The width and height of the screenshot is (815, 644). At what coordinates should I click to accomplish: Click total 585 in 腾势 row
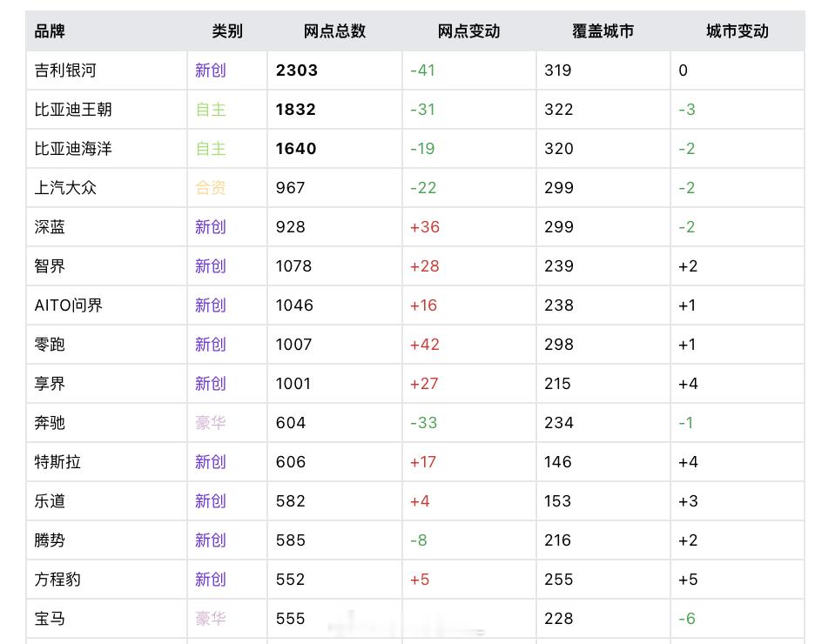pos(291,540)
